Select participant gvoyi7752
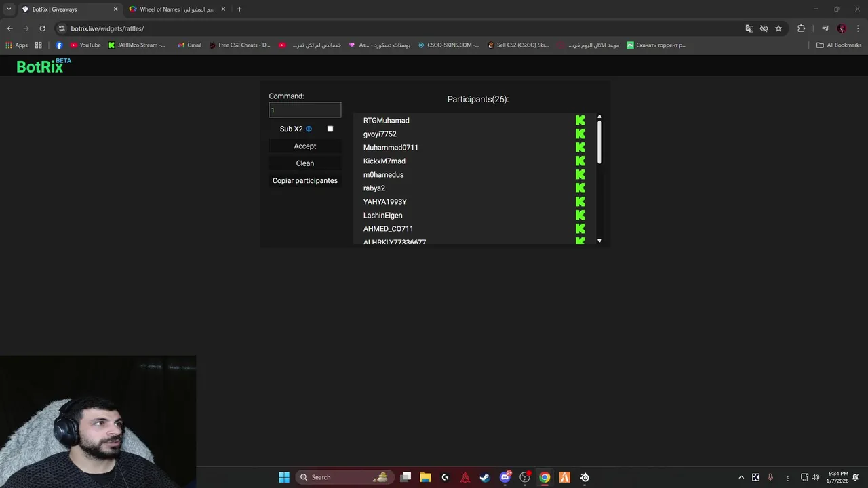This screenshot has height=488, width=868. click(380, 134)
